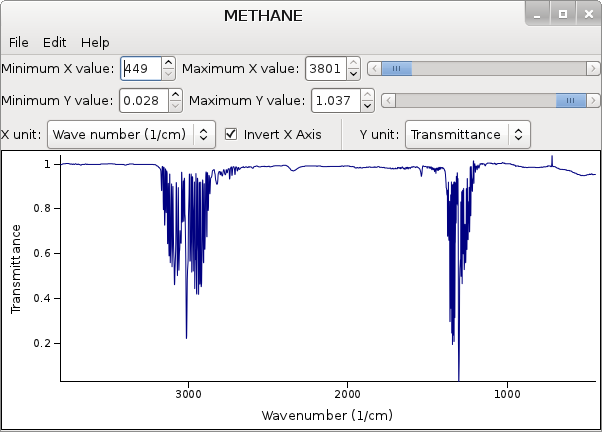
Task: Uncheck the Invert X Axis checkbox
Action: pos(231,134)
